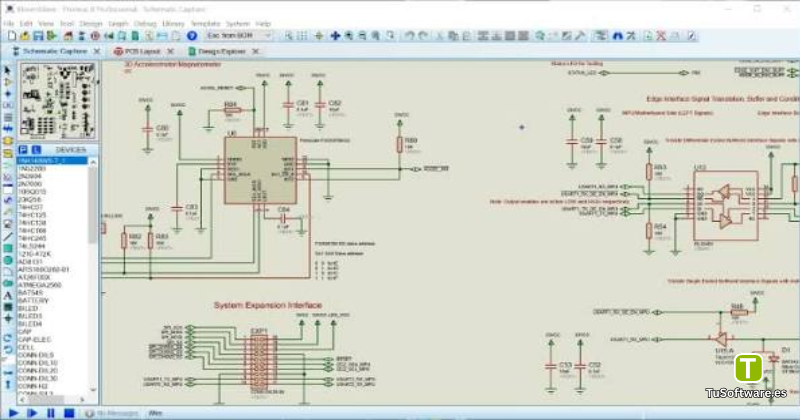Click the 'P' pick devices button
The image size is (800, 420).
(22, 150)
